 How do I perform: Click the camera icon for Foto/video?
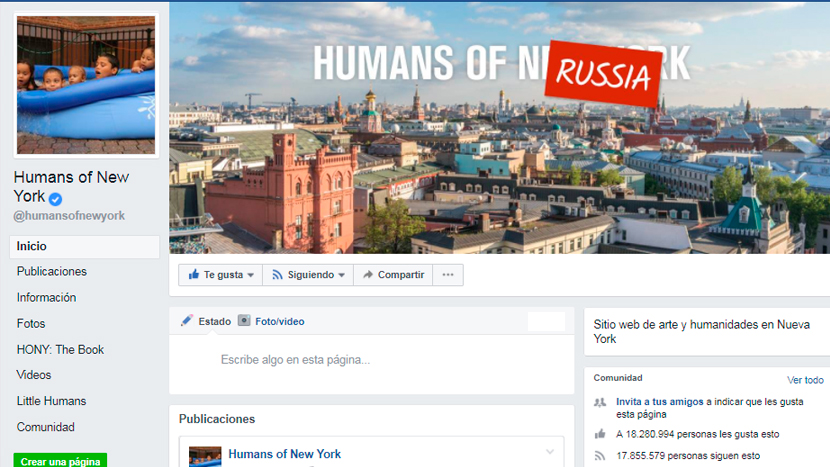[243, 320]
